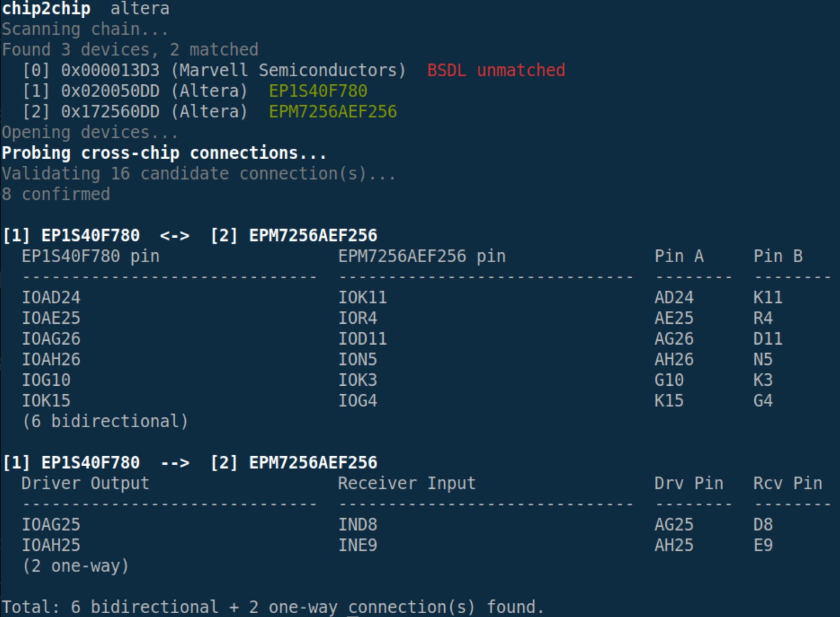This screenshot has height=617, width=840.
Task: Click the IOAH25 driver output entry
Action: (51, 545)
